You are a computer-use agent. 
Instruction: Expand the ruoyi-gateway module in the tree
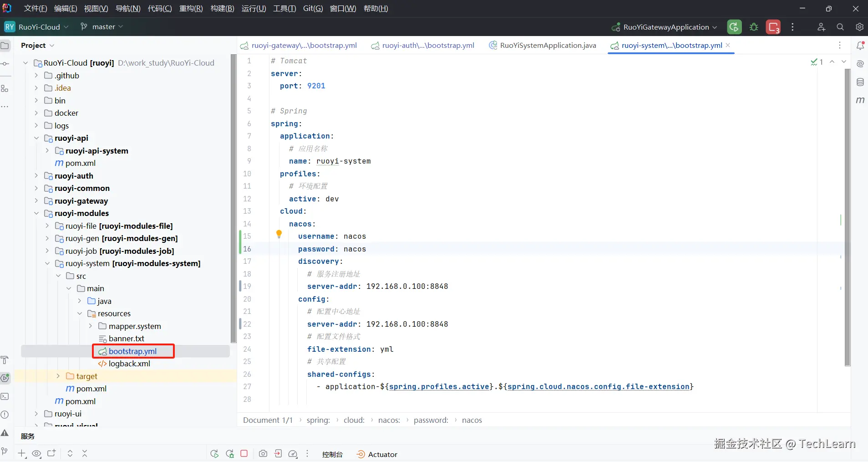pyautogui.click(x=36, y=201)
